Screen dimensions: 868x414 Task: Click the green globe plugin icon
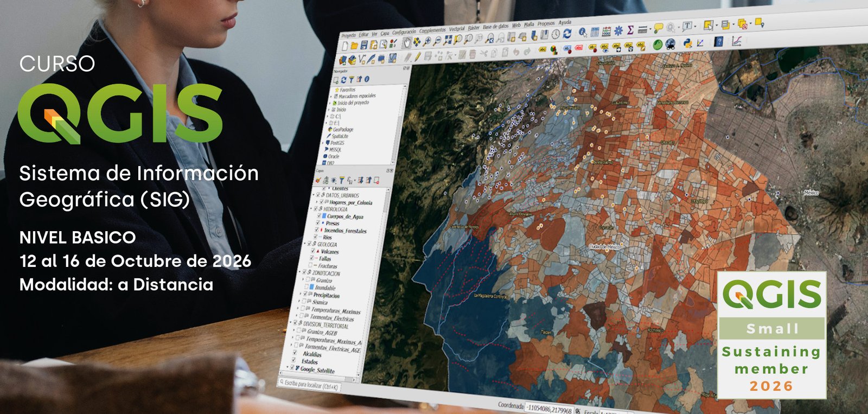(658, 45)
